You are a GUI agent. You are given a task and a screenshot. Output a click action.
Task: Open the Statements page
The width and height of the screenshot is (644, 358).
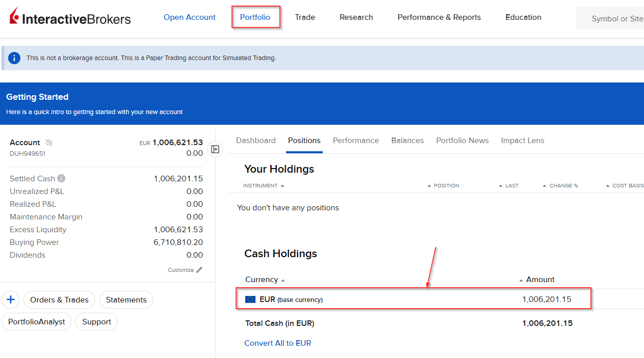coord(126,299)
